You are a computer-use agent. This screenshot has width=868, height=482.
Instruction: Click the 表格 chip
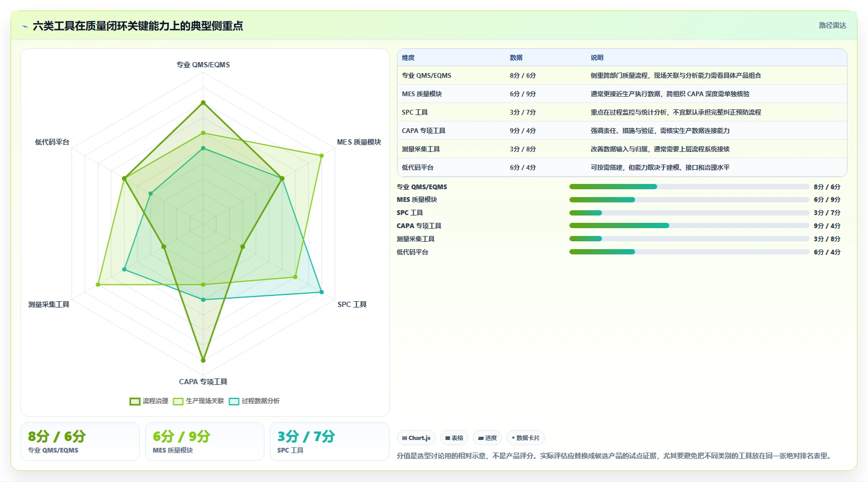(454, 438)
